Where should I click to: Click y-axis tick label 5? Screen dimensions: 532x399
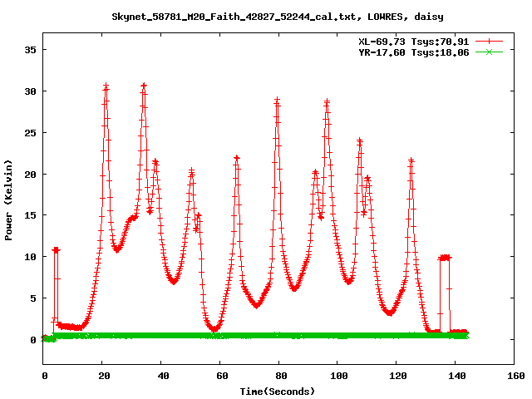click(33, 298)
